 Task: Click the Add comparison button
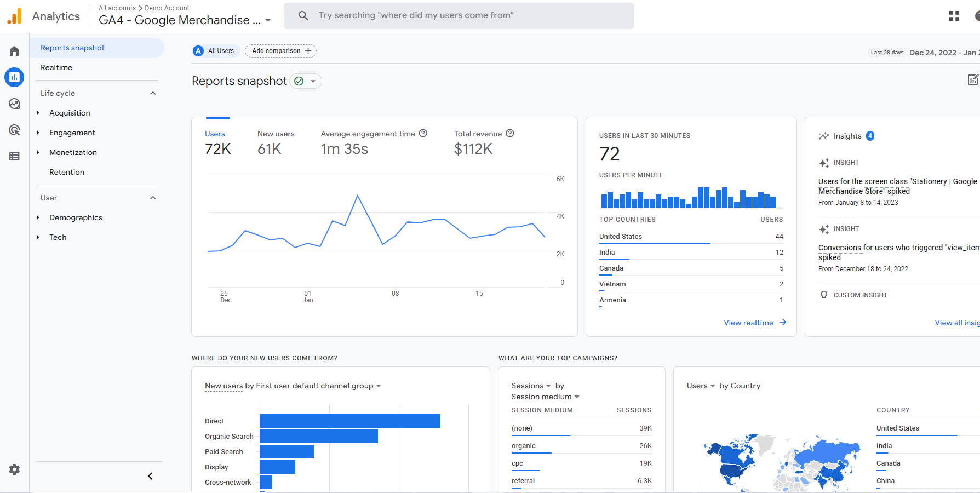[x=280, y=51]
